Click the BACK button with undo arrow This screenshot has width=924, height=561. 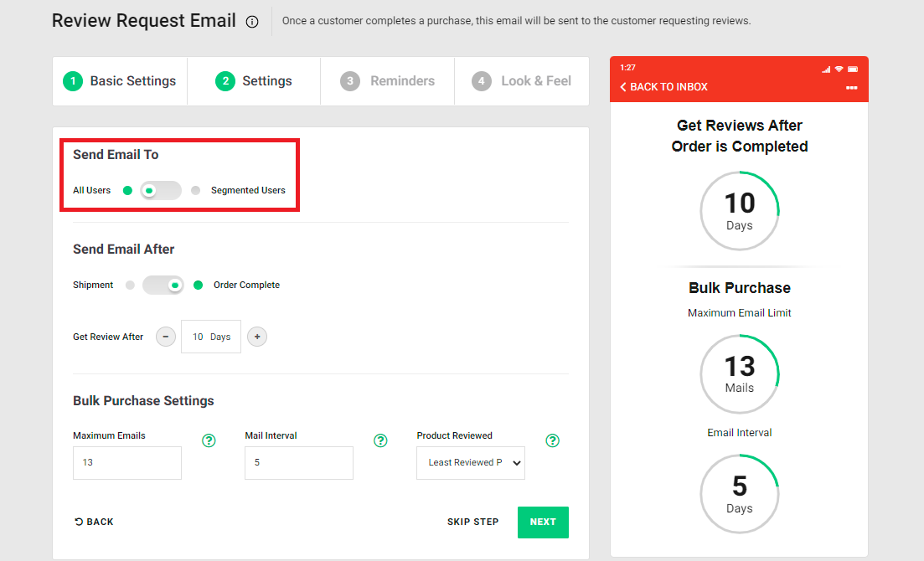coord(94,522)
